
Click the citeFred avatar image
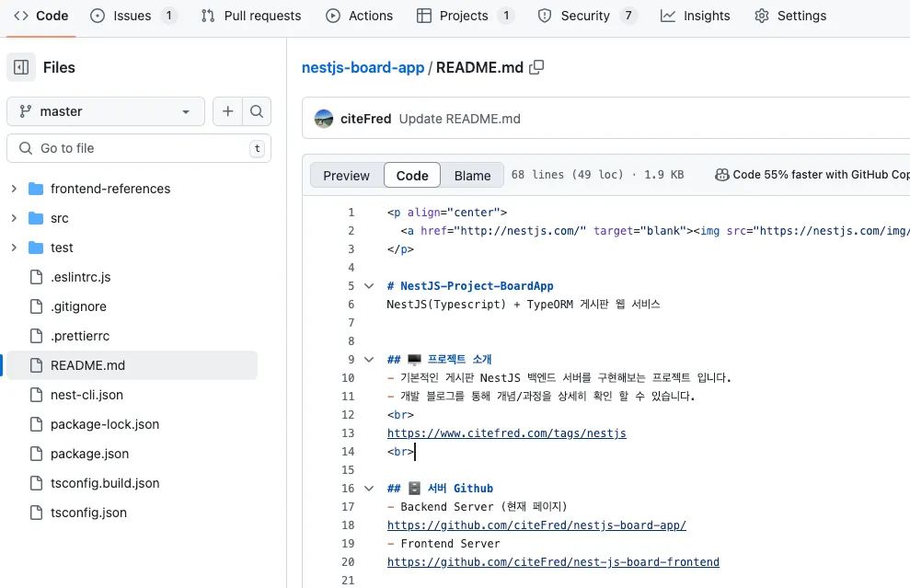tap(324, 119)
